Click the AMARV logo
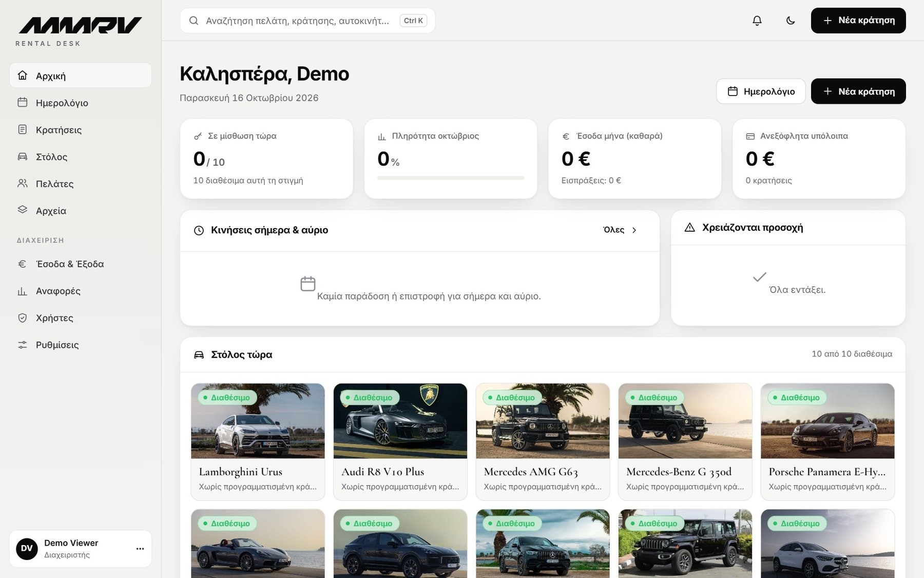Viewport: 924px width, 578px height. point(80,25)
